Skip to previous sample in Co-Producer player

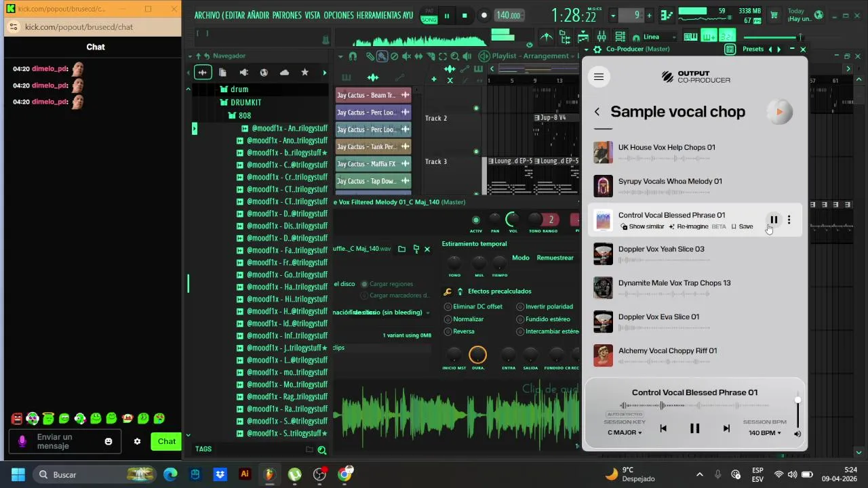[663, 428]
